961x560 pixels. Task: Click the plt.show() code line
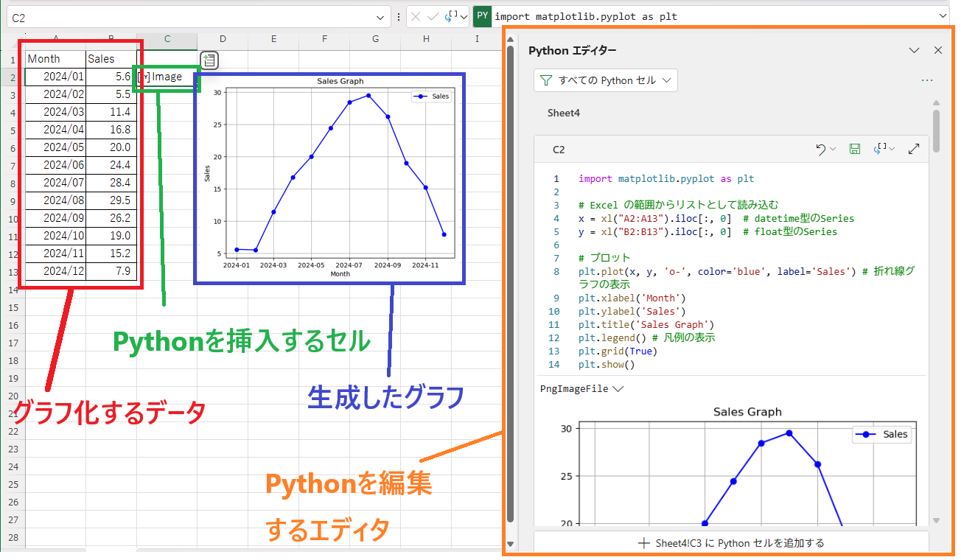click(x=607, y=365)
